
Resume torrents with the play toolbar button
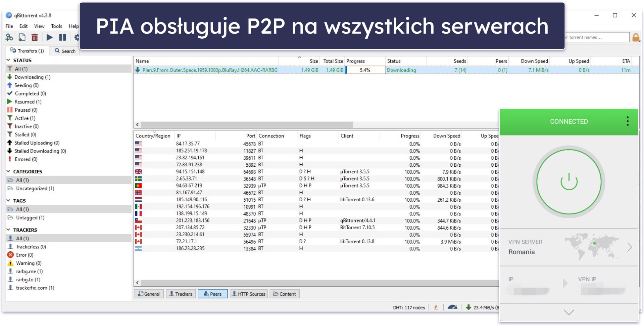point(49,37)
